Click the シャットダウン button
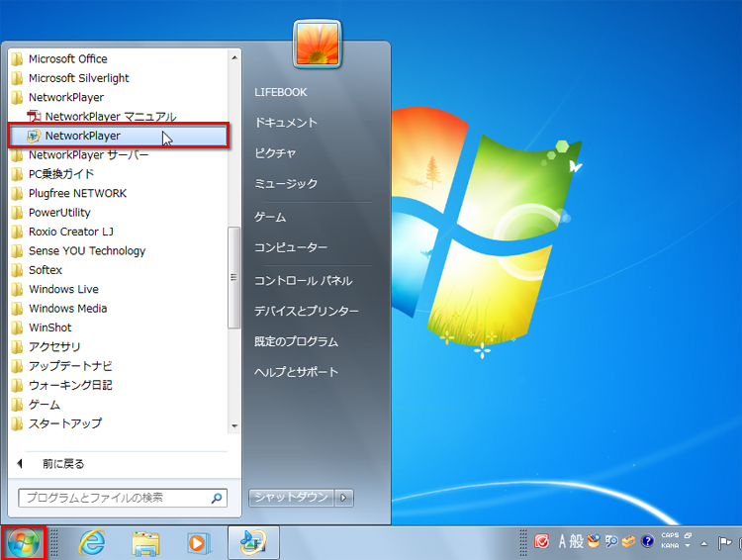Screen dimensions: 742x560 (x=292, y=498)
